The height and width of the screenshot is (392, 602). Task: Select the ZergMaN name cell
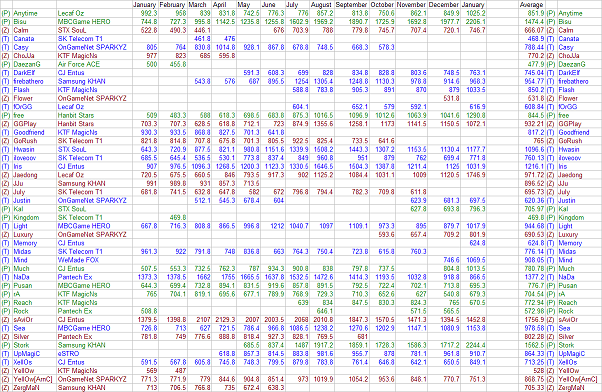[27, 387]
